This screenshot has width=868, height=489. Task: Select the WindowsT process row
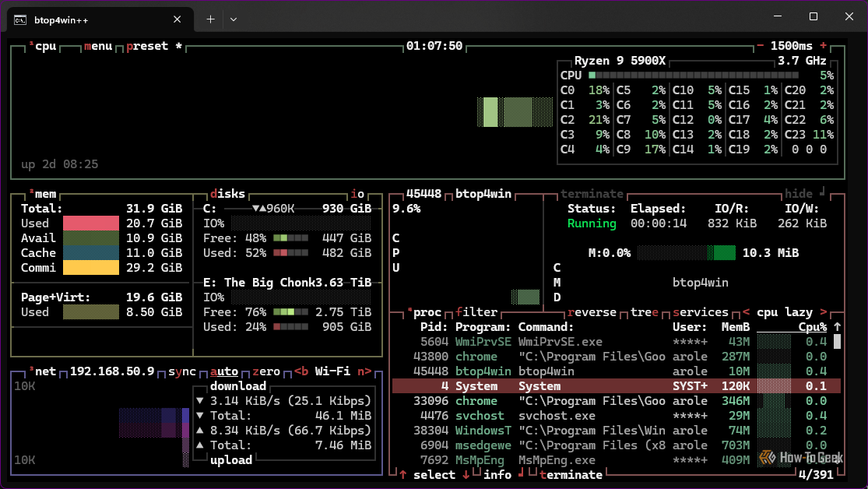point(616,431)
